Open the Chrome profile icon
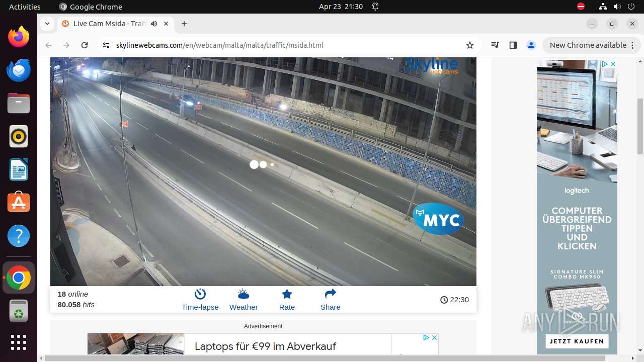Viewport: 644px width, 362px height. 531,45
